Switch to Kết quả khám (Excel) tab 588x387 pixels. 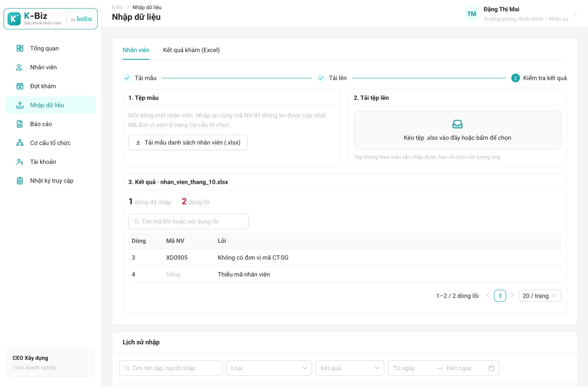(191, 50)
